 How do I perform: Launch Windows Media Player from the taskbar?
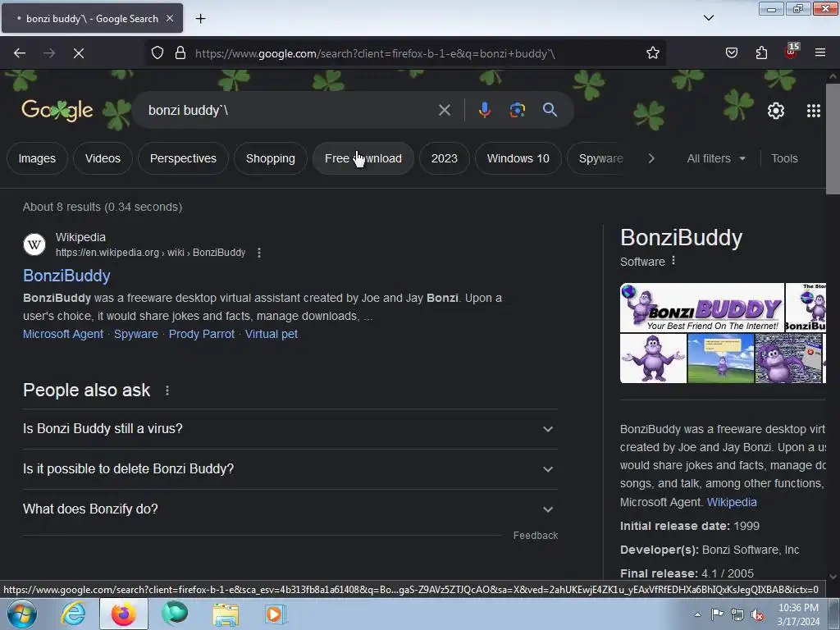tap(276, 614)
